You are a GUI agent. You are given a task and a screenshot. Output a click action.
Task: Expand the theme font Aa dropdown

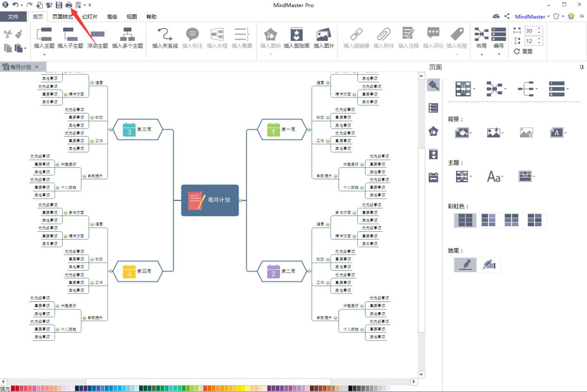coord(495,176)
